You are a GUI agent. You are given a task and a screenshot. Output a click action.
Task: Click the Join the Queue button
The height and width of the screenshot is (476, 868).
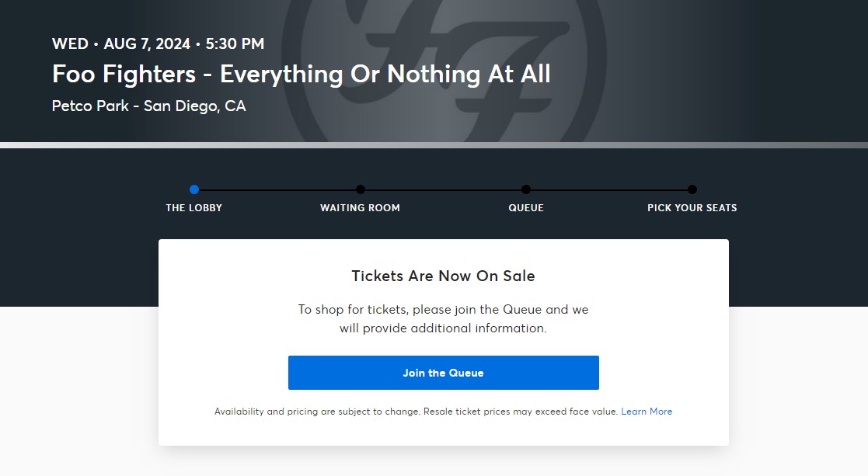pos(443,373)
